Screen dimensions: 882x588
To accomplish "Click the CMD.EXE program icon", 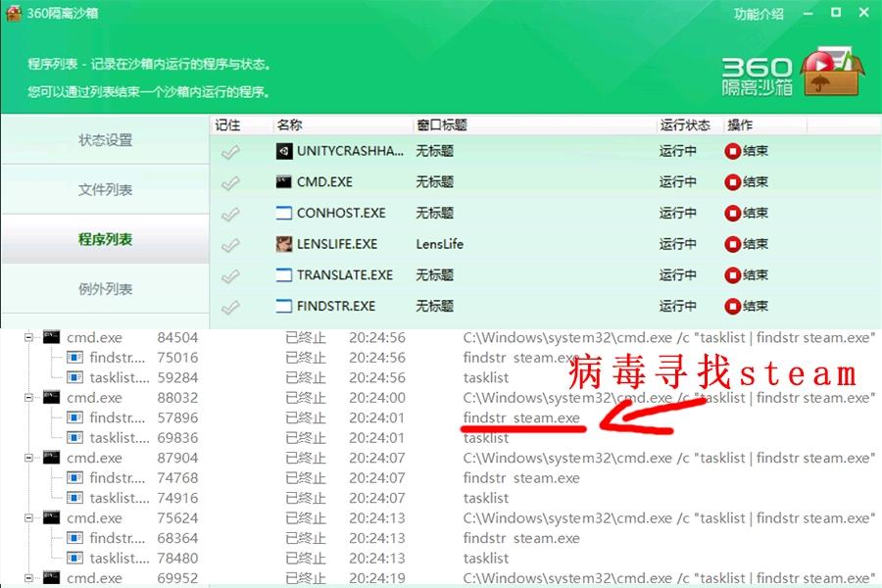I will coord(284,181).
